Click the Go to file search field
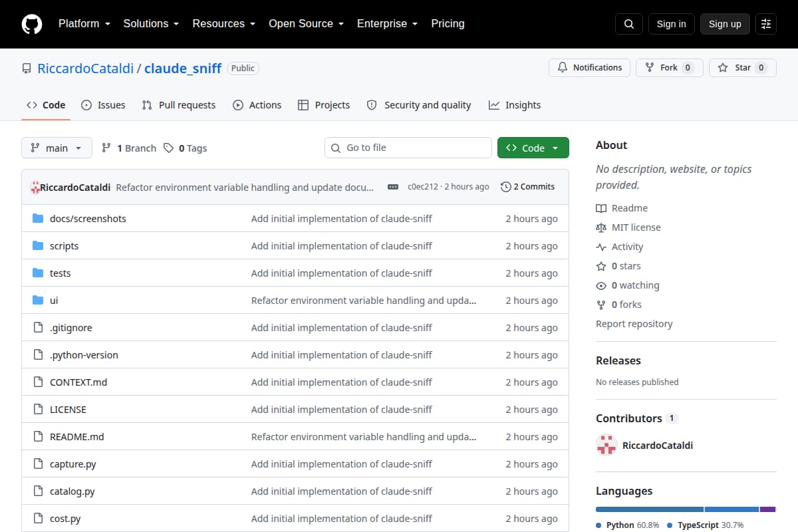Screen dimensions: 798x532 (408, 148)
